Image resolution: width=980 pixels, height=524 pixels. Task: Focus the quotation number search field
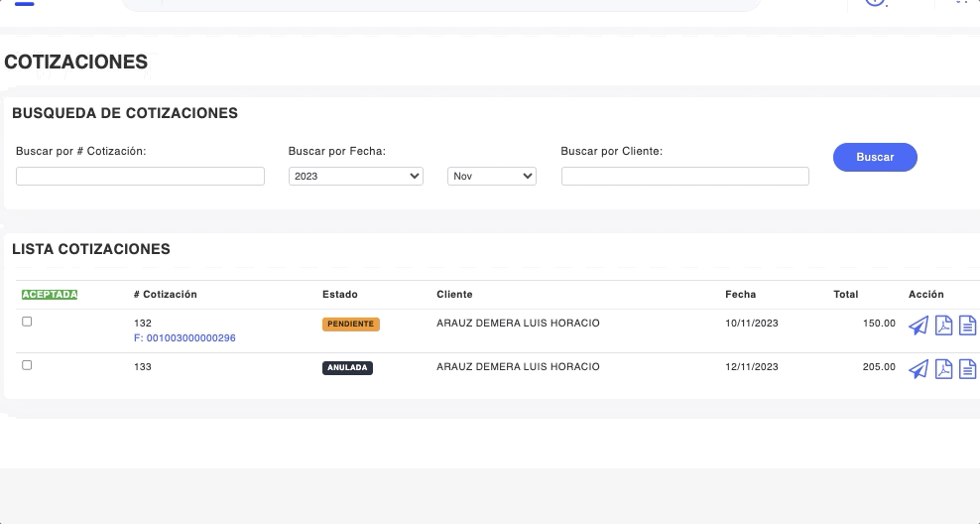pyautogui.click(x=140, y=176)
